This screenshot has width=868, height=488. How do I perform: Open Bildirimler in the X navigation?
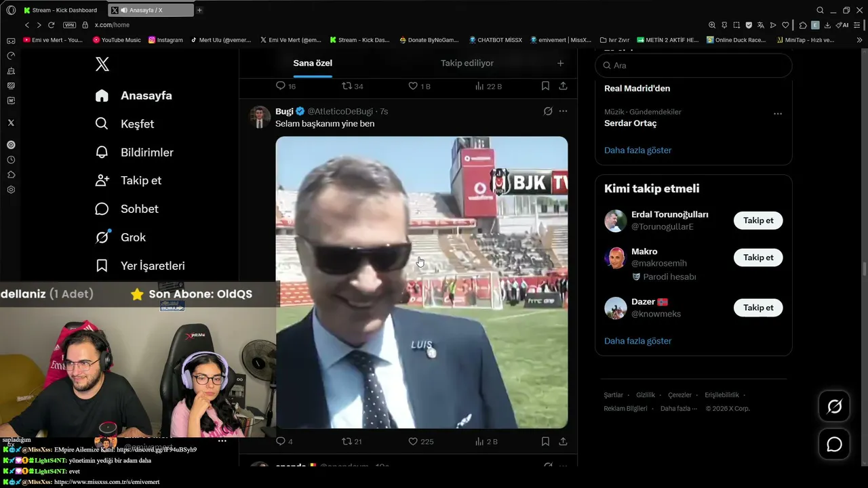[x=134, y=152]
